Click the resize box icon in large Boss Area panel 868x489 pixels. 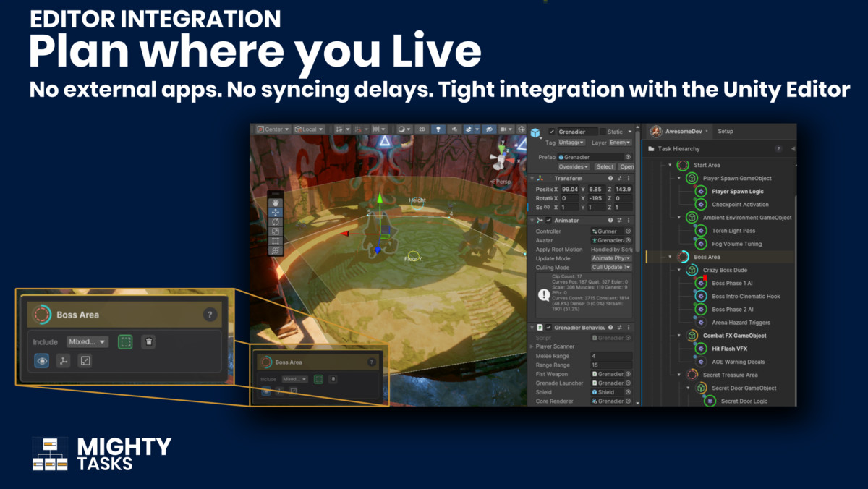[85, 360]
